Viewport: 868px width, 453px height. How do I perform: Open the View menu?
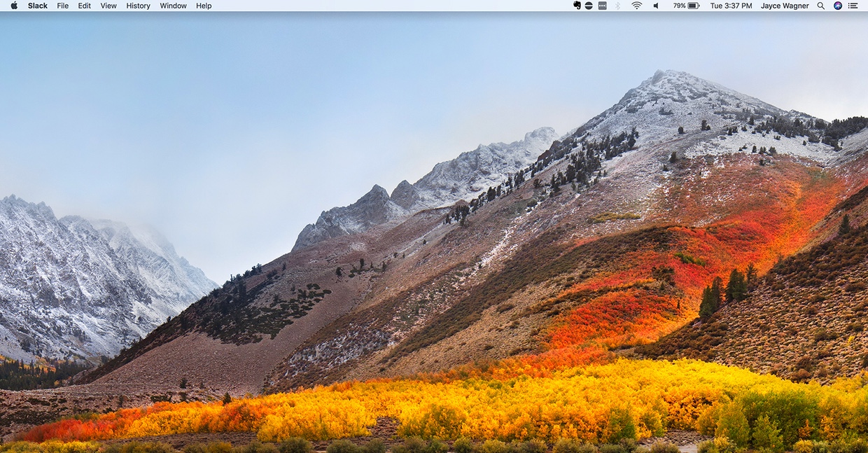108,6
